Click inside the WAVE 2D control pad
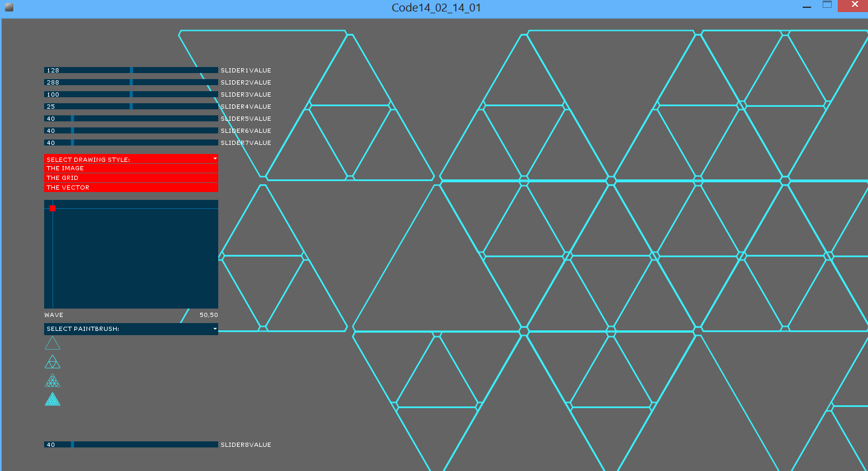Viewport: 868px width, 471px height. [131, 254]
